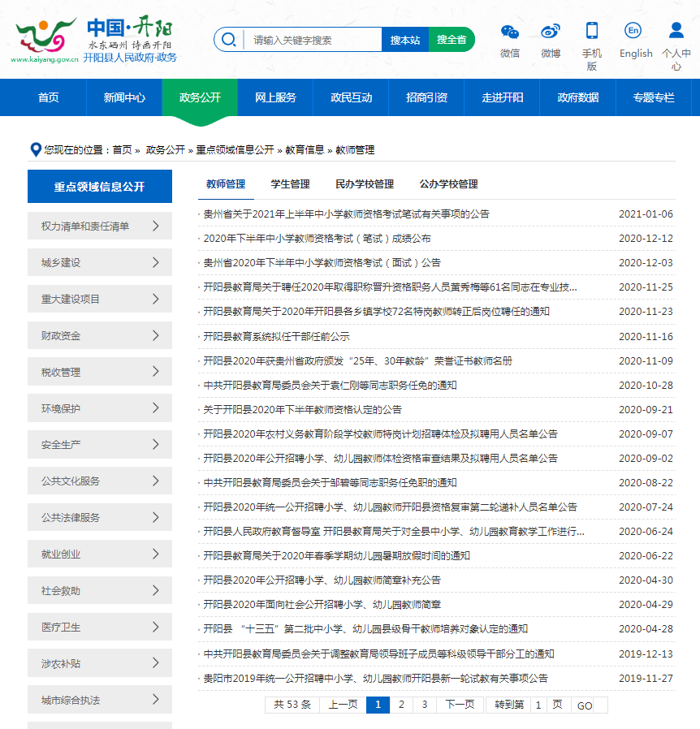The width and height of the screenshot is (700, 729).
Task: Go to the 下一页 next page
Action: 460,705
